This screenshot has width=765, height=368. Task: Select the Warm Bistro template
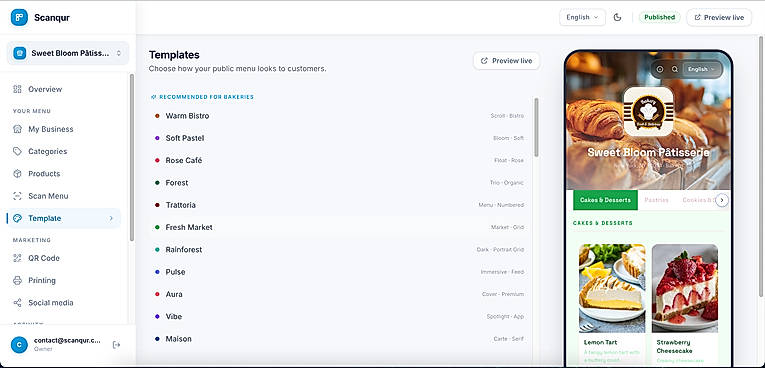[x=340, y=116]
